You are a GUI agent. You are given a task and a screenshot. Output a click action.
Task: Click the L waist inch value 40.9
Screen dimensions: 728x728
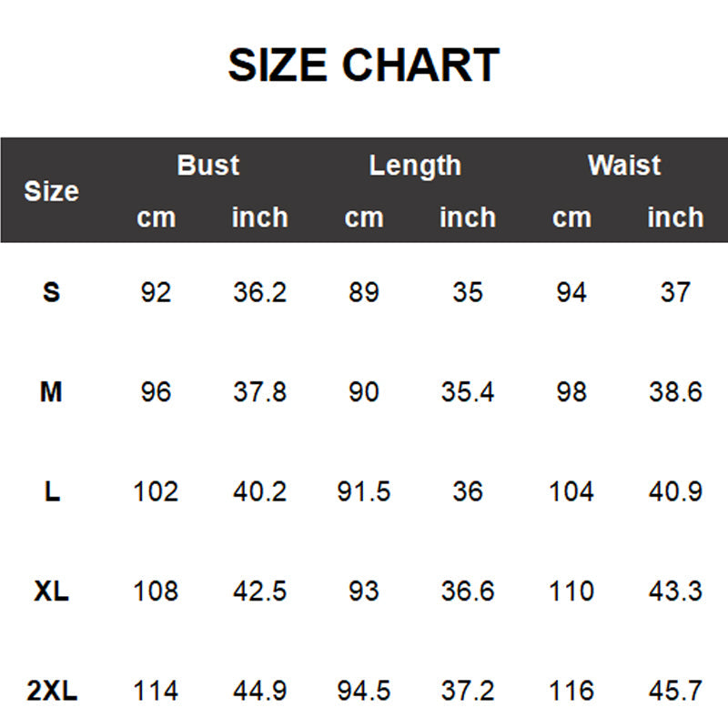tap(675, 492)
